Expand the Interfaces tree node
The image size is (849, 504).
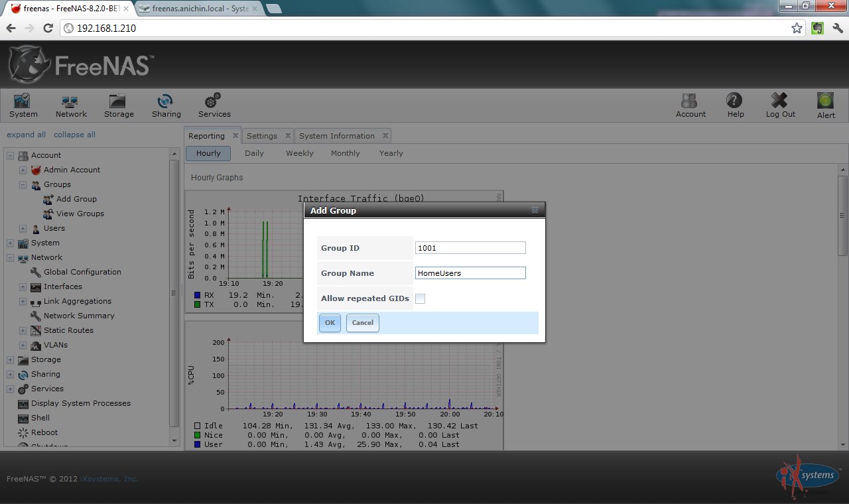pyautogui.click(x=23, y=286)
